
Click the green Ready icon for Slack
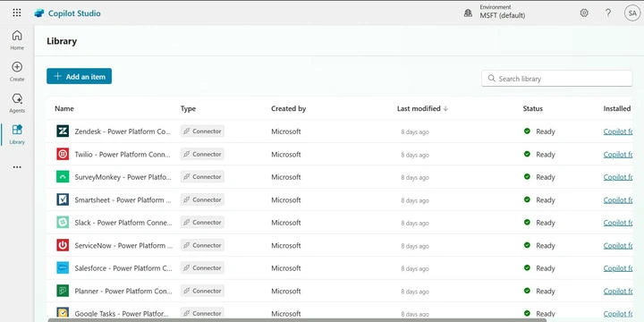(x=527, y=222)
